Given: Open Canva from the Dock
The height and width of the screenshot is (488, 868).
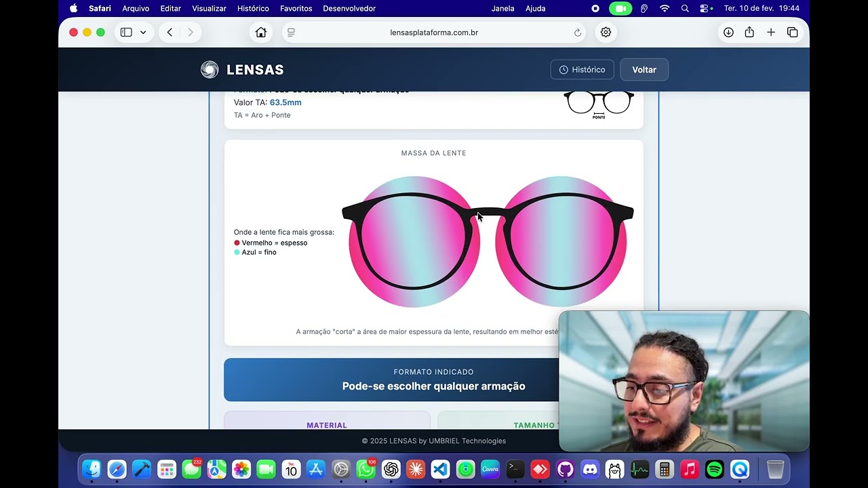Looking at the screenshot, I should [x=490, y=469].
